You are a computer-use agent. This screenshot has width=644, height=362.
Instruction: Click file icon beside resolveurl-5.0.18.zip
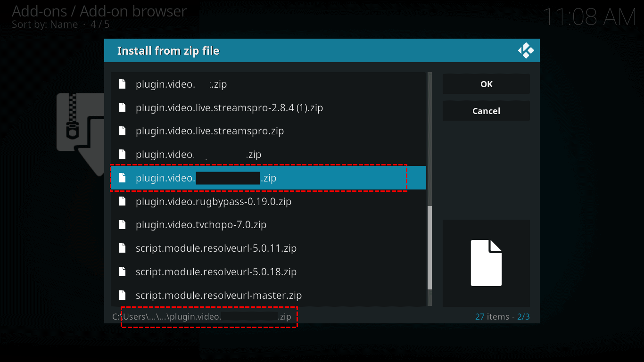[x=123, y=272]
